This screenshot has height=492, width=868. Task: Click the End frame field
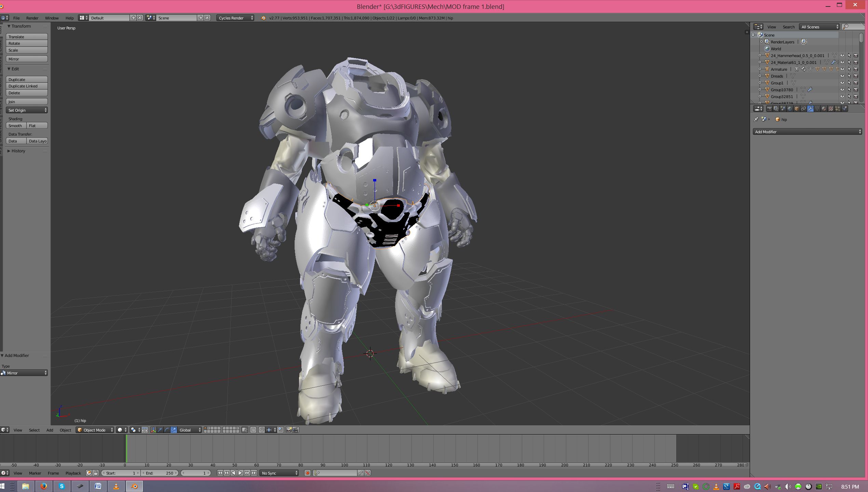[x=160, y=473]
